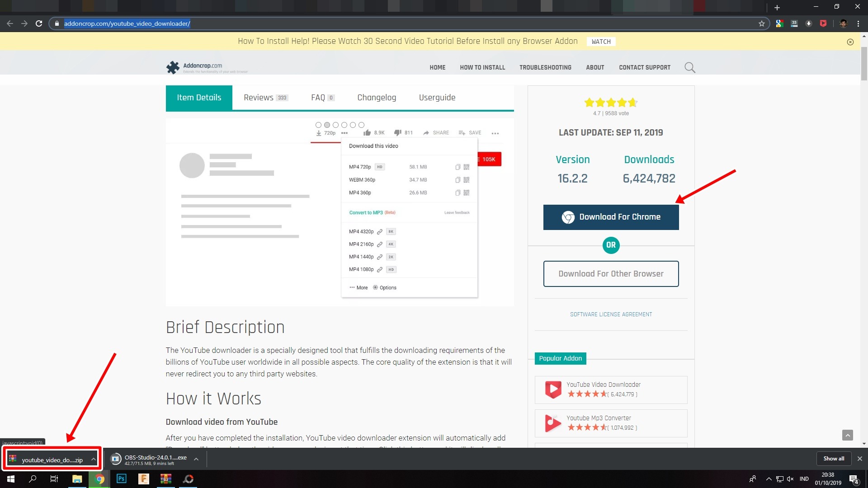Expand options for youtube_video_do zip download

click(94, 460)
